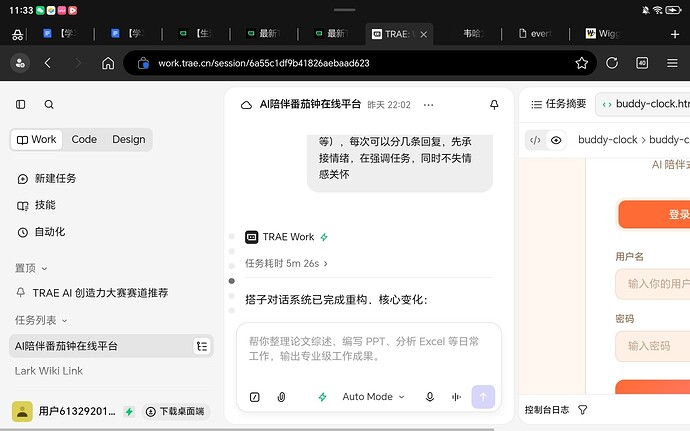The image size is (690, 431).
Task: Open the tab count overview icon
Action: click(642, 63)
